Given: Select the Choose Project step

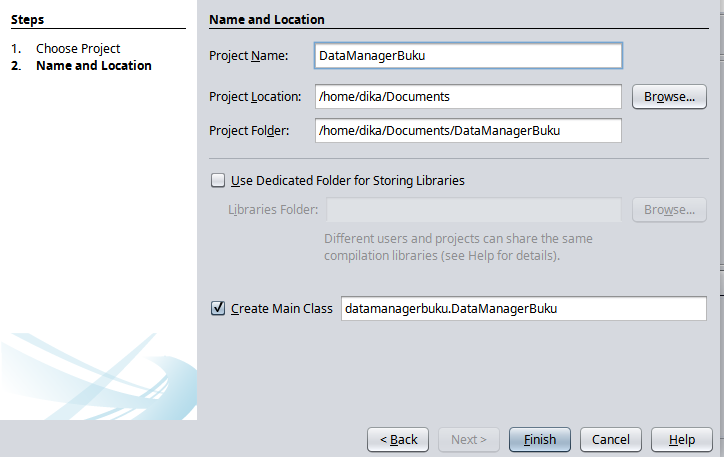Looking at the screenshot, I should coord(78,48).
